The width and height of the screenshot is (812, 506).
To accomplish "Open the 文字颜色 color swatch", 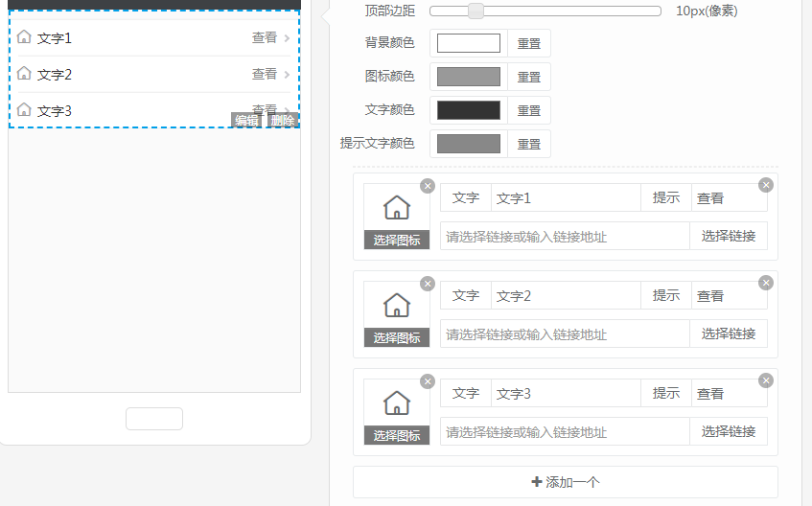I will (x=469, y=110).
